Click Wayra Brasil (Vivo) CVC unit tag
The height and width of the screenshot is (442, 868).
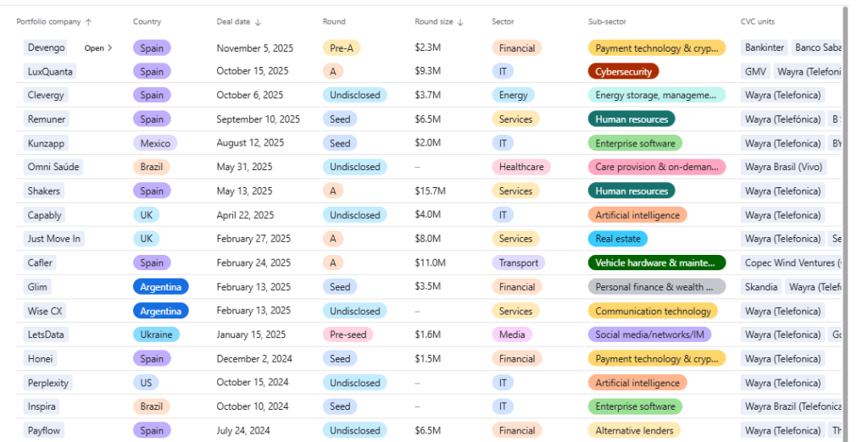[783, 167]
